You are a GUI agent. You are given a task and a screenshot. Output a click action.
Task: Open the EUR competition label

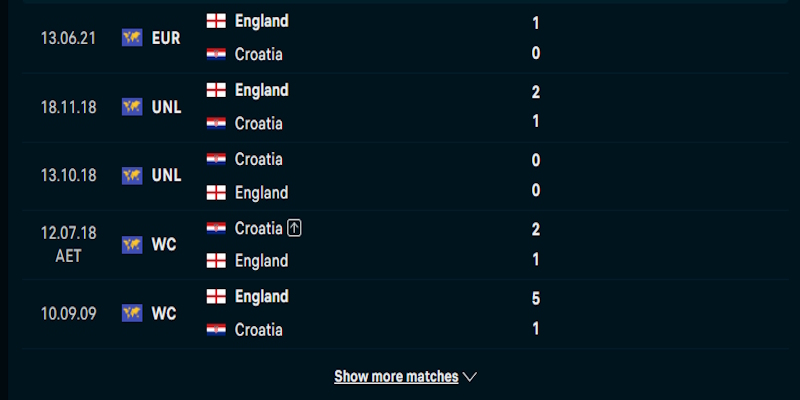click(x=166, y=38)
